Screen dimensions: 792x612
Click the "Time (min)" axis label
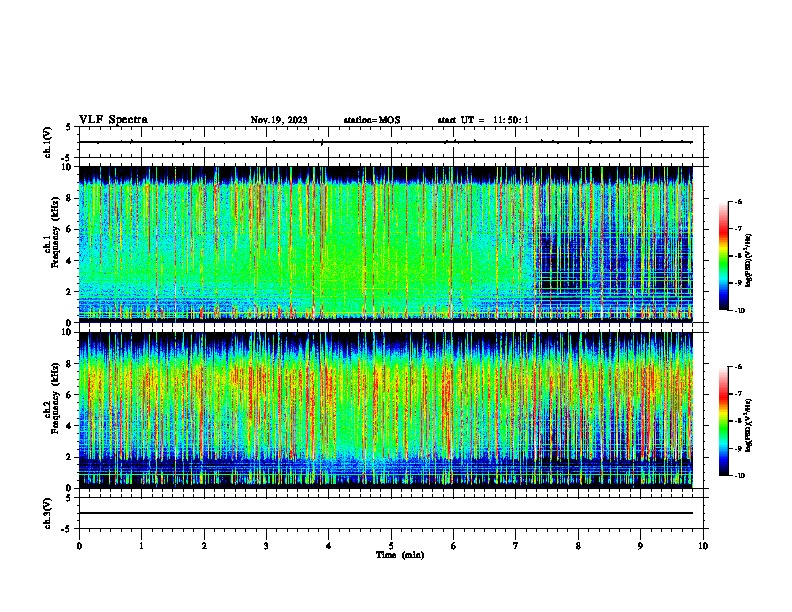coord(400,555)
